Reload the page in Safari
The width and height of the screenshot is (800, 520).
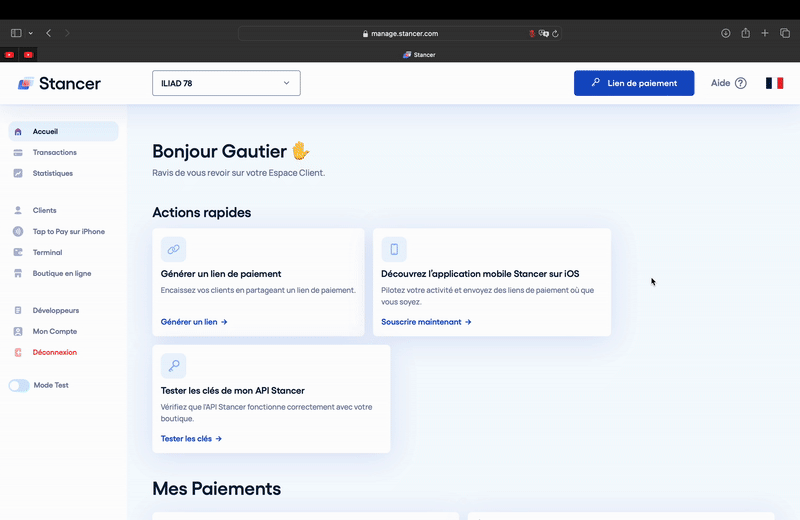point(555,34)
